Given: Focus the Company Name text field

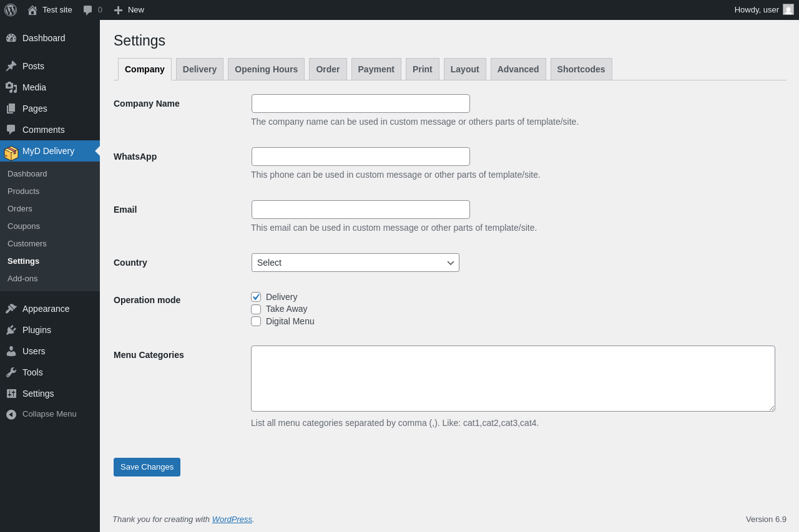Looking at the screenshot, I should click(361, 104).
